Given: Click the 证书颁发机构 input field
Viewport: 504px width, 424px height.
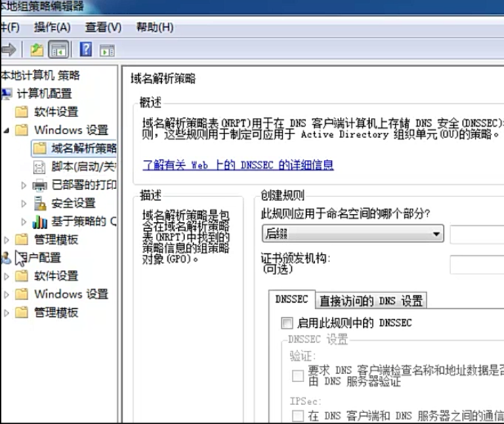Looking at the screenshot, I should point(477,265).
